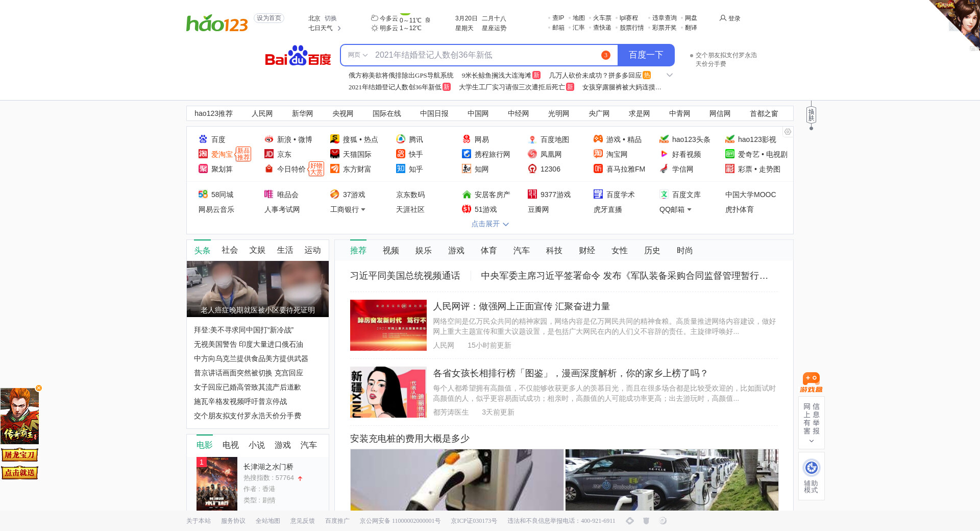This screenshot has width=980, height=531.
Task: Open 58同城 site icon
Action: [x=203, y=195]
